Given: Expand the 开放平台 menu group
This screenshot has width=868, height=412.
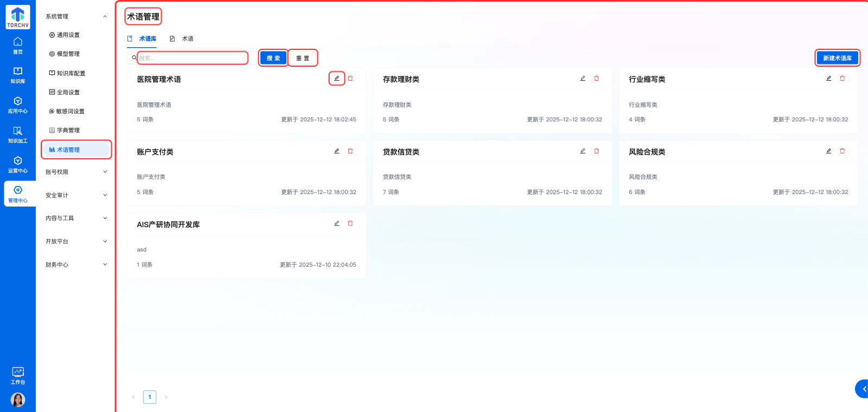Looking at the screenshot, I should point(76,241).
